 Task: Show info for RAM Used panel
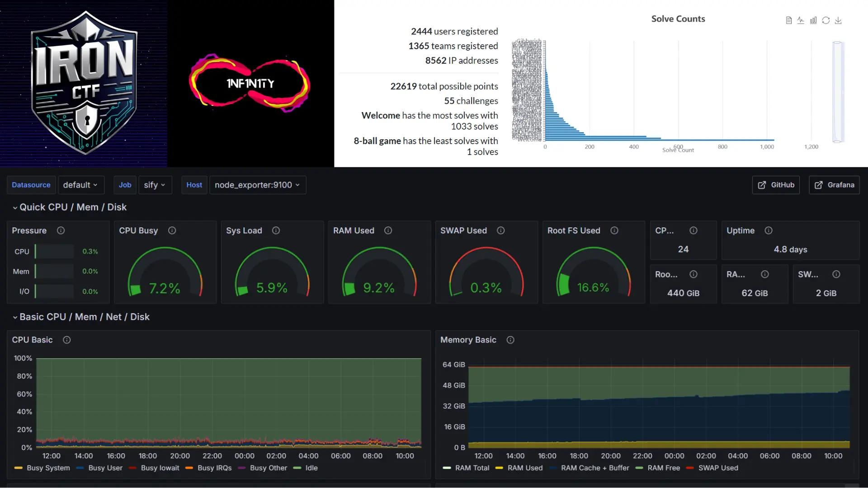(388, 230)
